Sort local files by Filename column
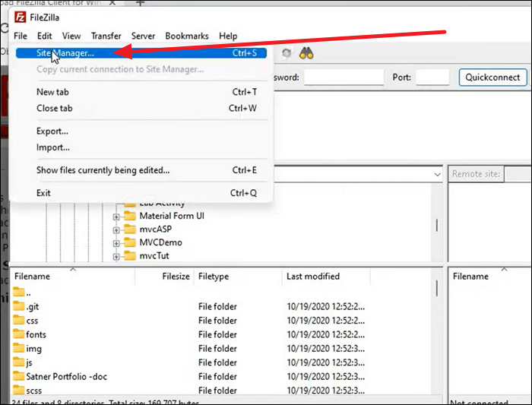The image size is (532, 405). (73, 276)
